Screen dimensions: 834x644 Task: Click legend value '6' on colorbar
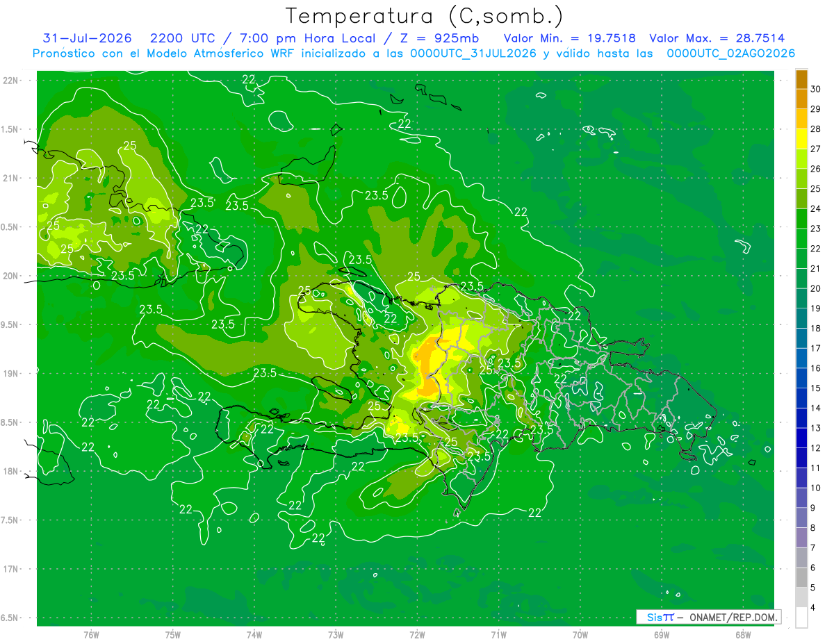point(814,568)
